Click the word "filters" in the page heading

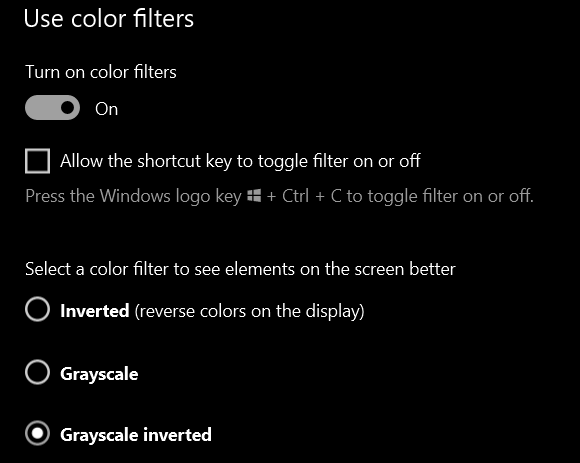pyautogui.click(x=163, y=18)
